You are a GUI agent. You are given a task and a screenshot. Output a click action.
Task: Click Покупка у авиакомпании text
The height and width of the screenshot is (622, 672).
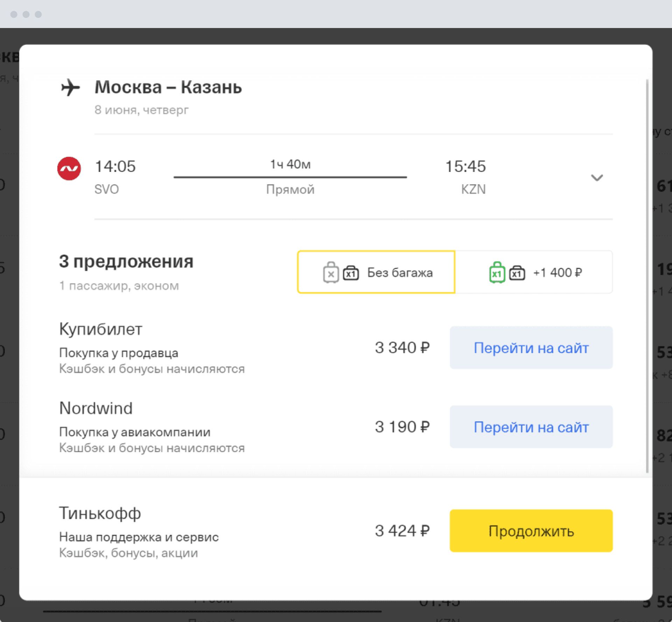point(135,432)
